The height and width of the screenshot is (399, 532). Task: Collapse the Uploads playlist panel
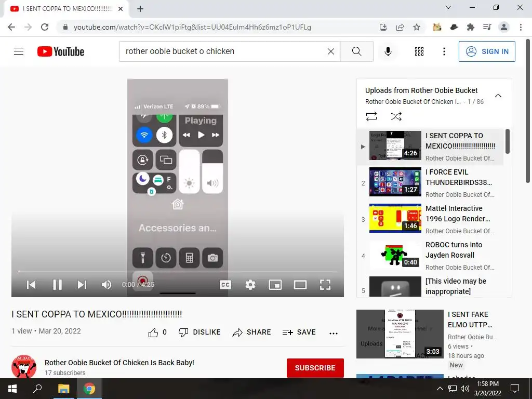tap(498, 96)
